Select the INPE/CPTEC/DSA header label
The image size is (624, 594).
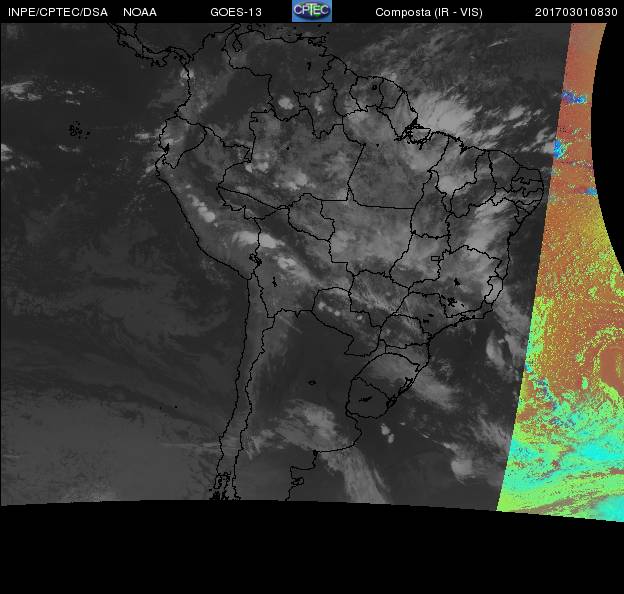[x=58, y=12]
